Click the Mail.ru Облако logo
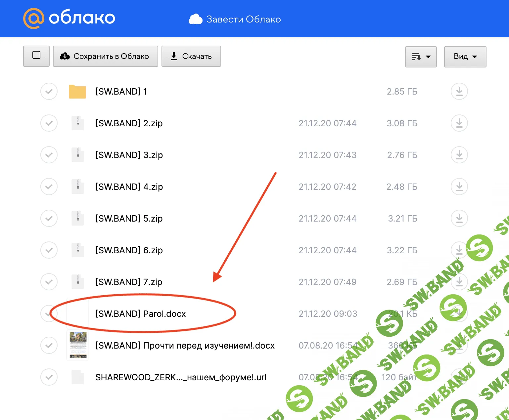This screenshot has height=420, width=509. (69, 18)
